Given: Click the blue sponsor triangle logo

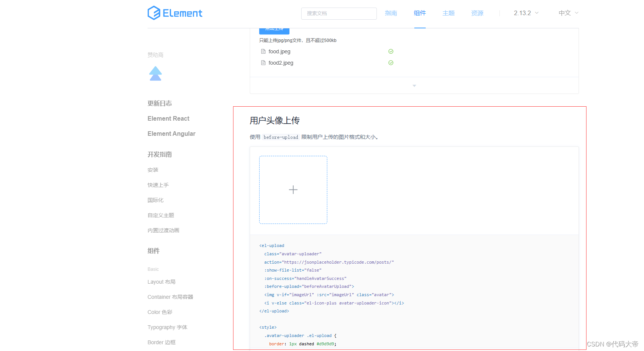Looking at the screenshot, I should (155, 73).
